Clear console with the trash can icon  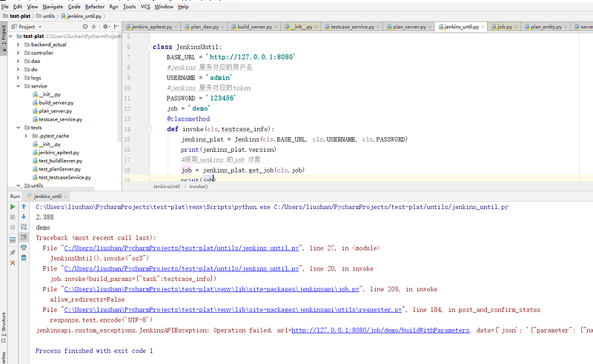pyautogui.click(x=24, y=258)
